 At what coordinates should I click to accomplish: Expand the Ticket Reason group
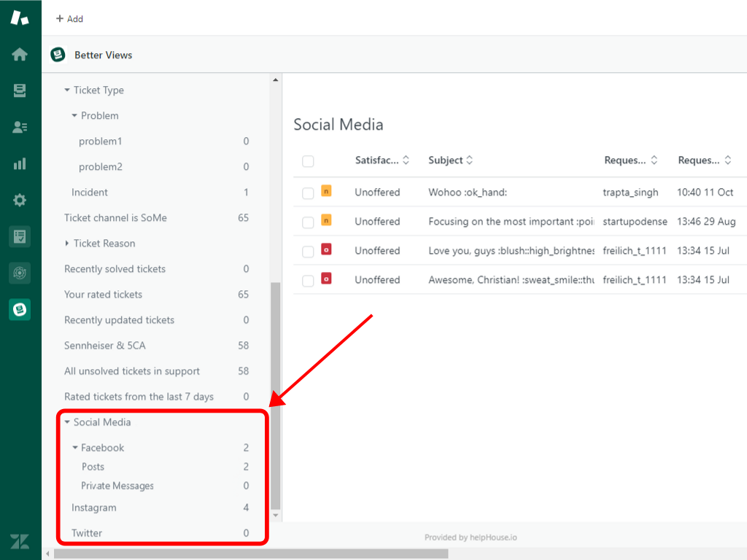pyautogui.click(x=67, y=244)
